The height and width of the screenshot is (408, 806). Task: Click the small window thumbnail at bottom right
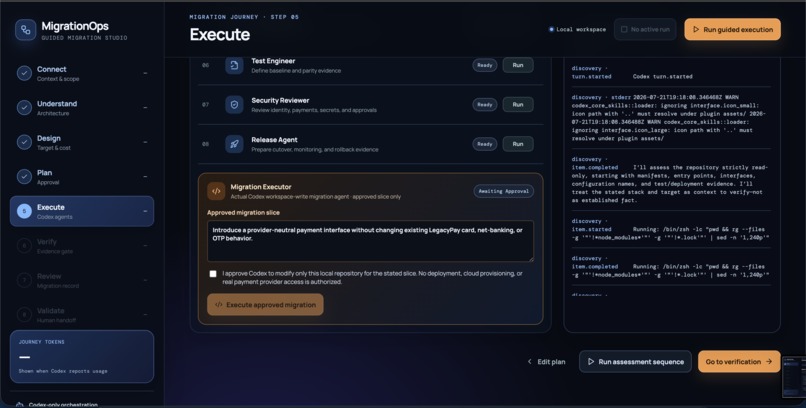coord(793,378)
